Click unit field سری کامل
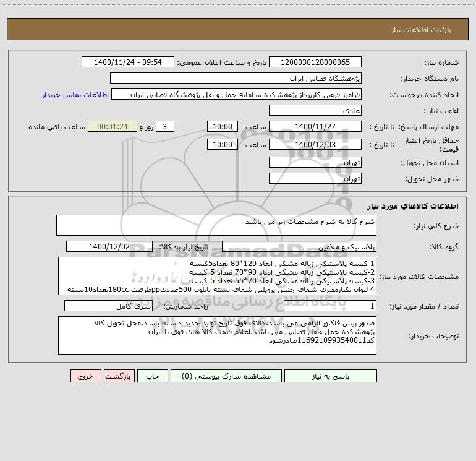This screenshot has width=476, height=461. click(108, 306)
